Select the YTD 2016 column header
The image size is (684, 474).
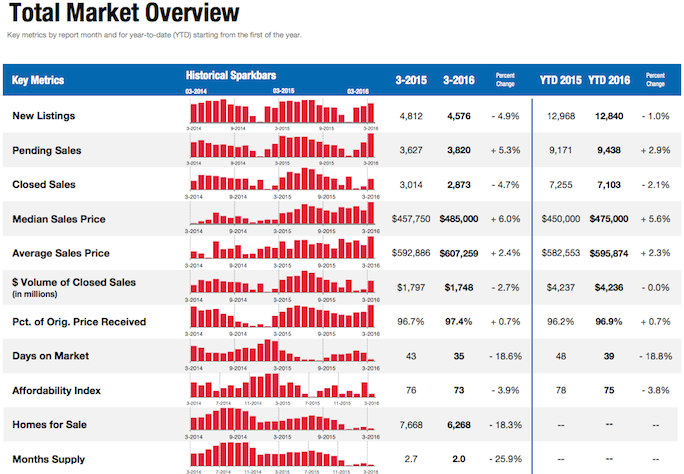pyautogui.click(x=610, y=80)
